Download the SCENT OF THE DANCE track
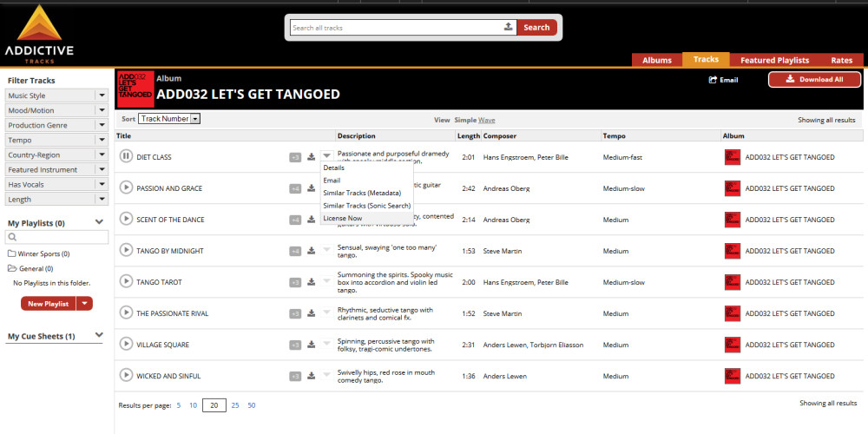The height and width of the screenshot is (434, 868). pos(311,220)
